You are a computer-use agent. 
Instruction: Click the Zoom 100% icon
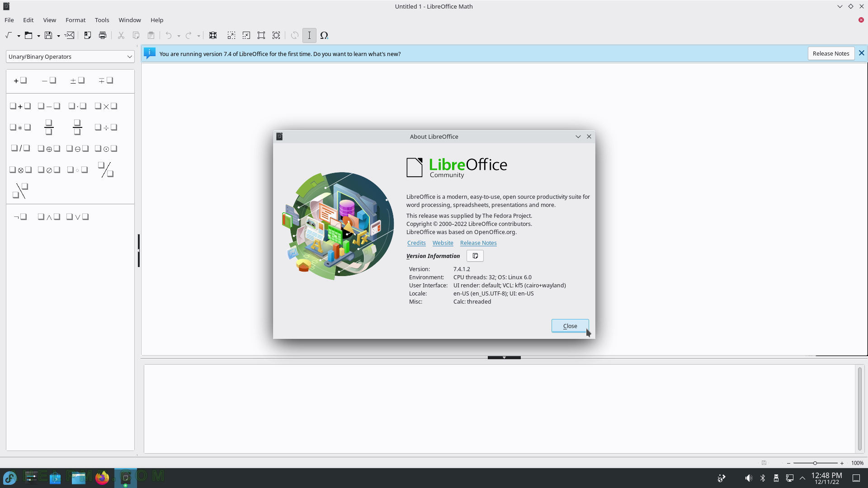[261, 35]
